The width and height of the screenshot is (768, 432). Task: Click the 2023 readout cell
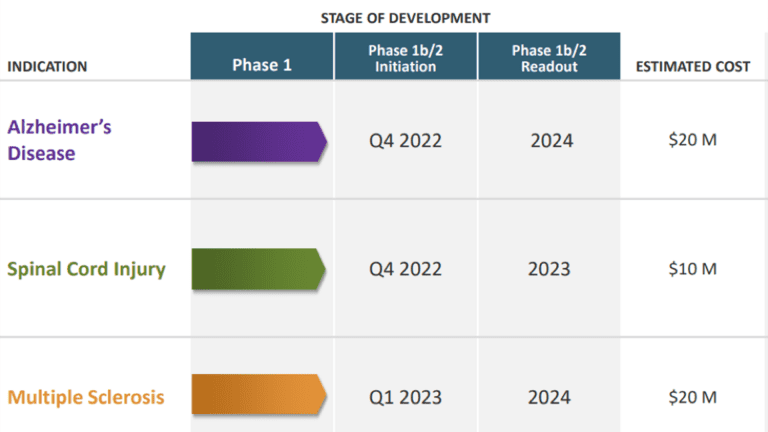tap(550, 269)
